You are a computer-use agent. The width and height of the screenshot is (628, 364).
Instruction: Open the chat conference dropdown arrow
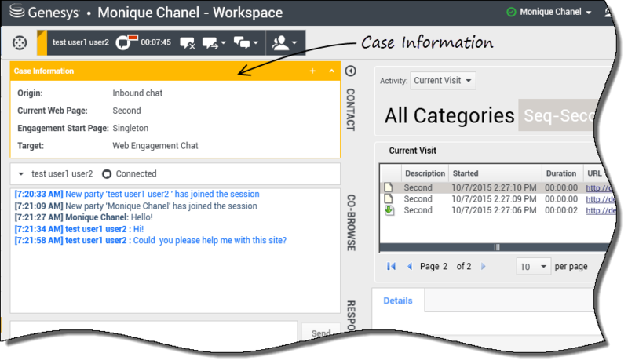tap(255, 42)
